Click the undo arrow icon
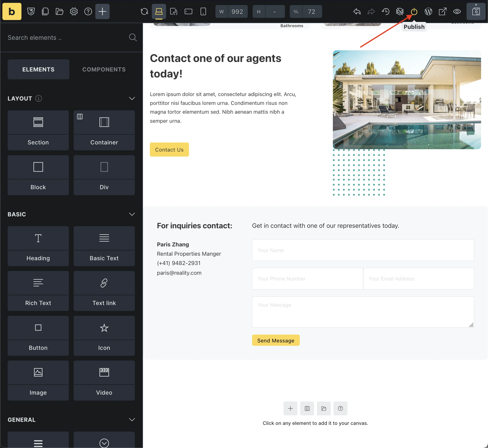 357,11
